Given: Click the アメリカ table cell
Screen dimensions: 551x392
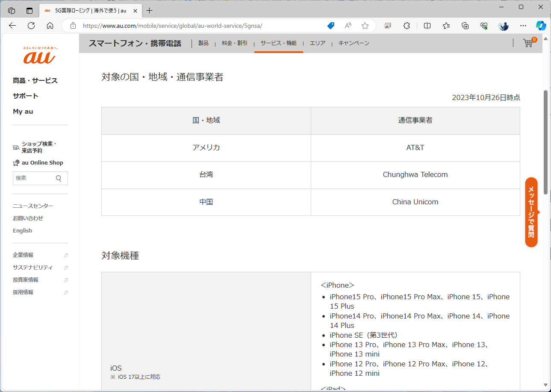Looking at the screenshot, I should [206, 148].
